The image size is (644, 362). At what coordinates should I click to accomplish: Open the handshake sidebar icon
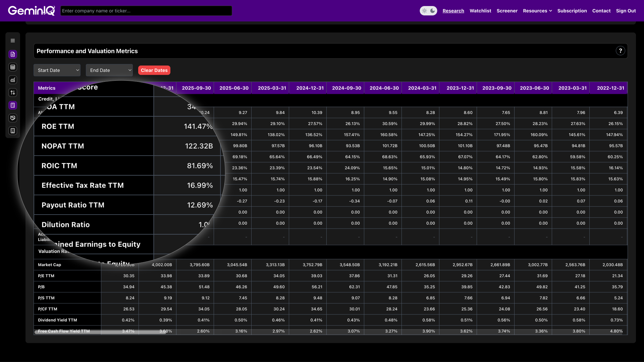tap(13, 118)
